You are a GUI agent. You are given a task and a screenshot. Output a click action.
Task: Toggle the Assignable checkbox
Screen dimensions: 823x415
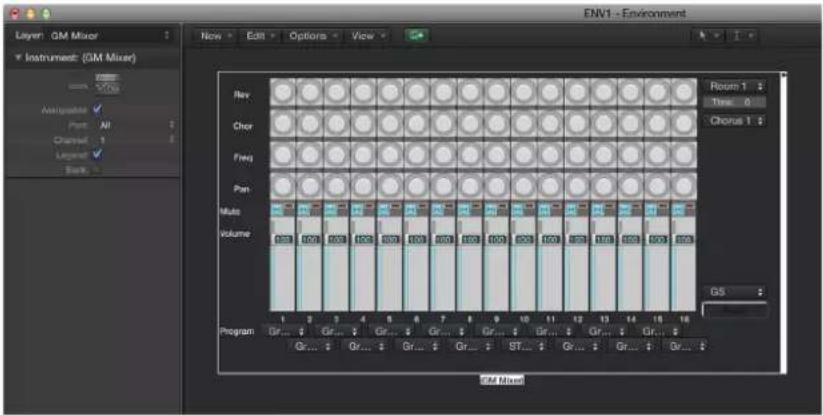(98, 110)
